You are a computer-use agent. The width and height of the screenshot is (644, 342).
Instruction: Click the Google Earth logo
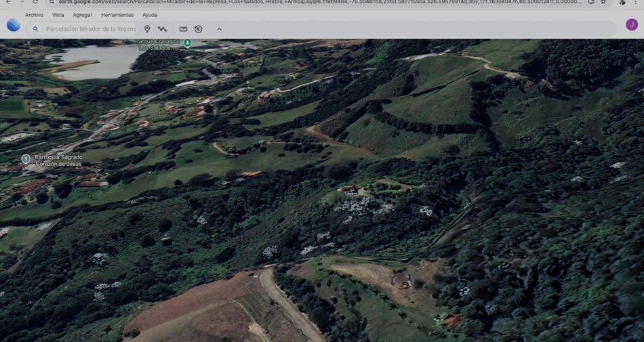14,25
